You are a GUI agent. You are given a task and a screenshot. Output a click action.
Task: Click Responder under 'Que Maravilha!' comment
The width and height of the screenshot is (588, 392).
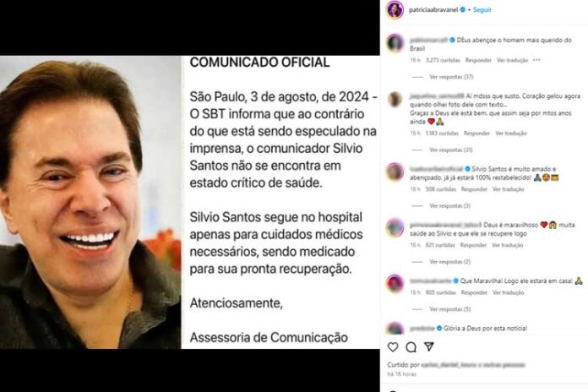474,292
